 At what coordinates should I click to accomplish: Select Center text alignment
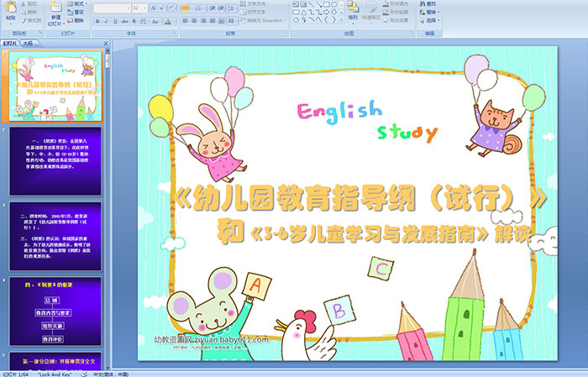click(x=194, y=21)
